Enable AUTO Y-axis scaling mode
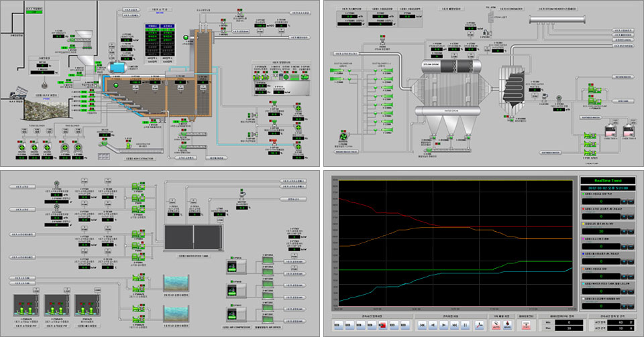Image resolution: width=644 pixels, height=337 pixels. coord(497,324)
